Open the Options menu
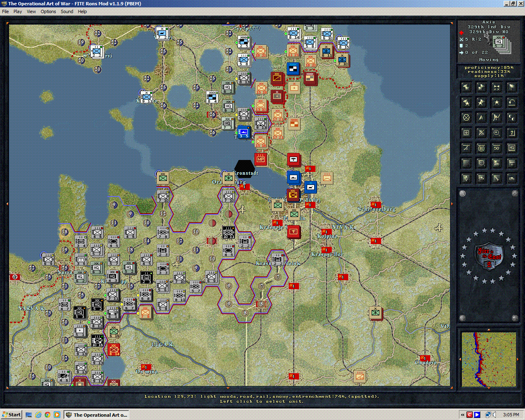The height and width of the screenshot is (420, 525). point(48,11)
